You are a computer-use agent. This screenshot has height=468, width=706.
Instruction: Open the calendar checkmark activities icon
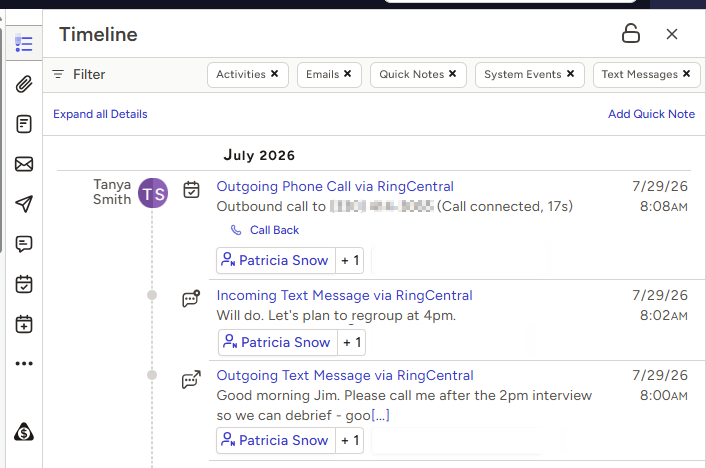tap(24, 284)
